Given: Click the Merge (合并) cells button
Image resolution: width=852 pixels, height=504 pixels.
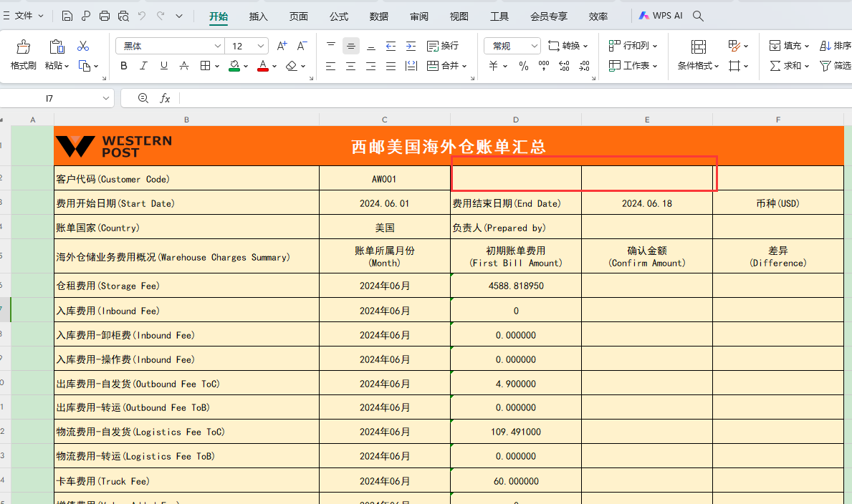Looking at the screenshot, I should 446,67.
